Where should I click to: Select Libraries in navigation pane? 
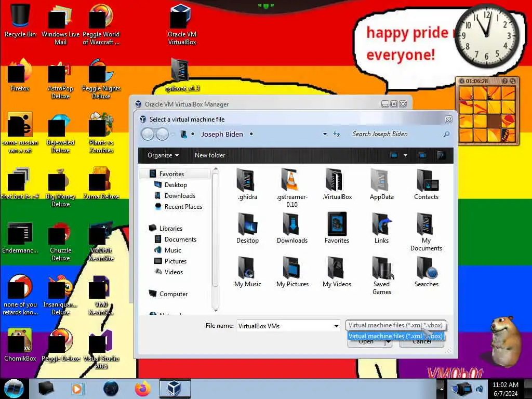coord(170,229)
